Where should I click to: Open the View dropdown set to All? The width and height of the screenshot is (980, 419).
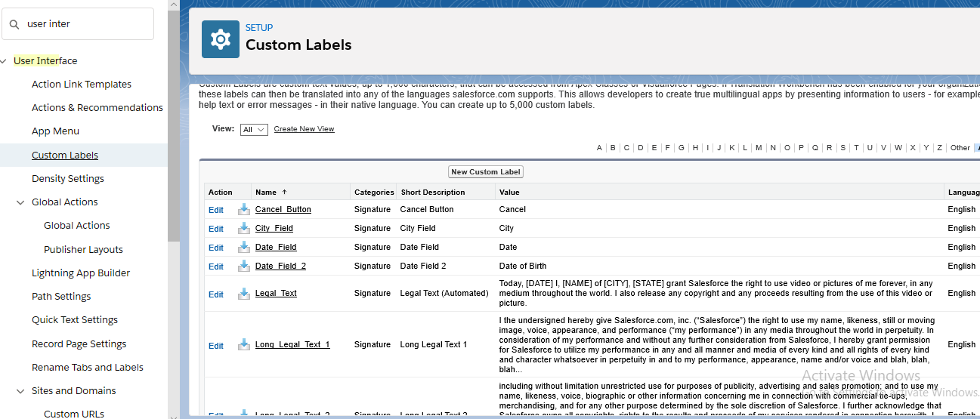[254, 130]
